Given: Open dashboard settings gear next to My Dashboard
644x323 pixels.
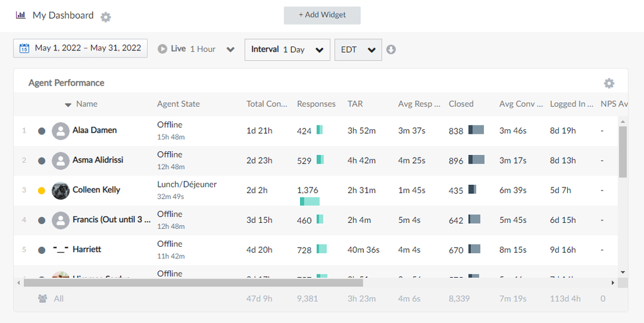Looking at the screenshot, I should [106, 17].
